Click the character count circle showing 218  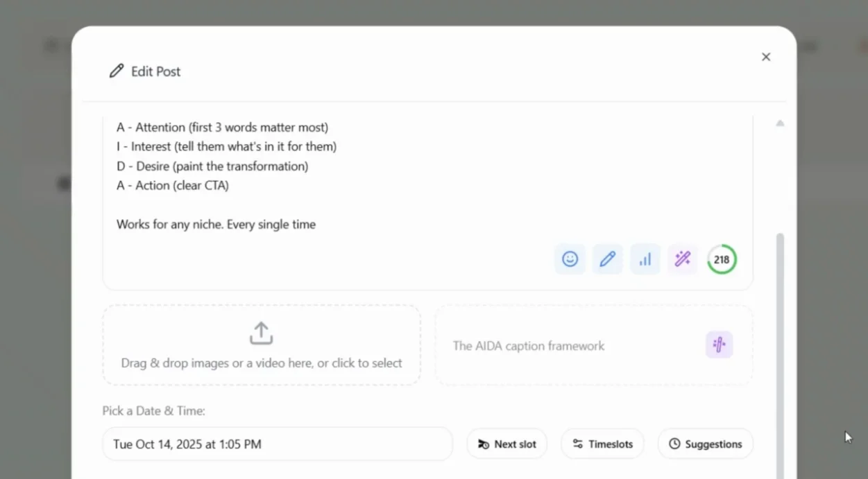[722, 259]
